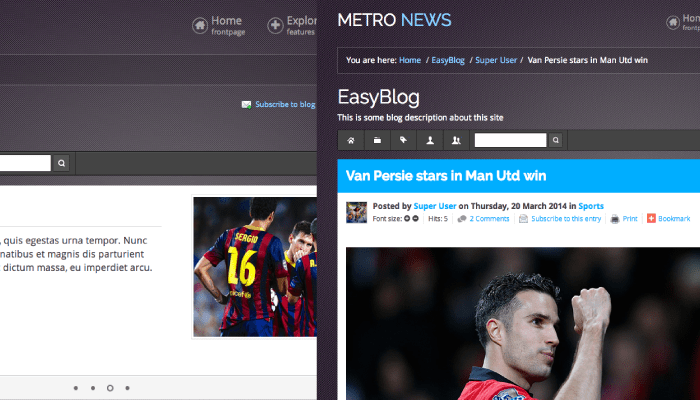Click the EasyBlog toolbar home icon above the article
Screen dimensions: 700x400
[x=351, y=140]
